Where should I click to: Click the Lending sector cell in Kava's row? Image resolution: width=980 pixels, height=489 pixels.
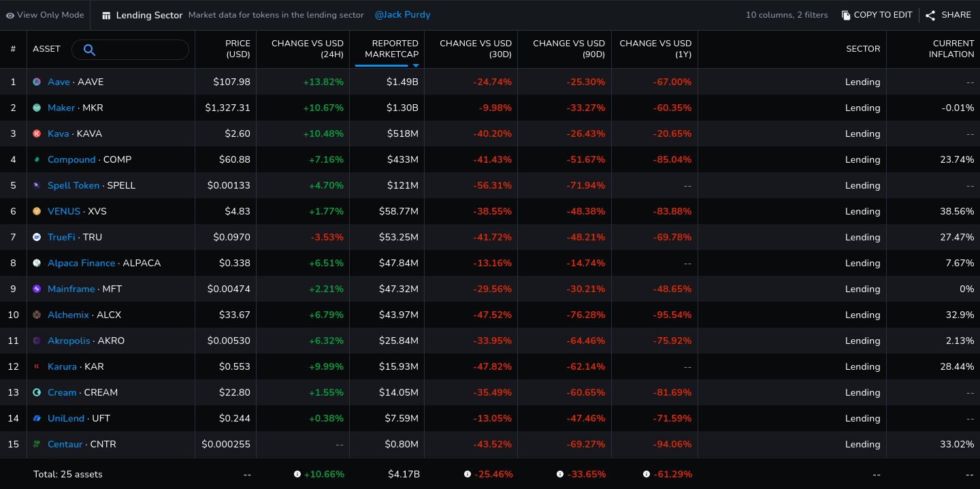coord(863,133)
